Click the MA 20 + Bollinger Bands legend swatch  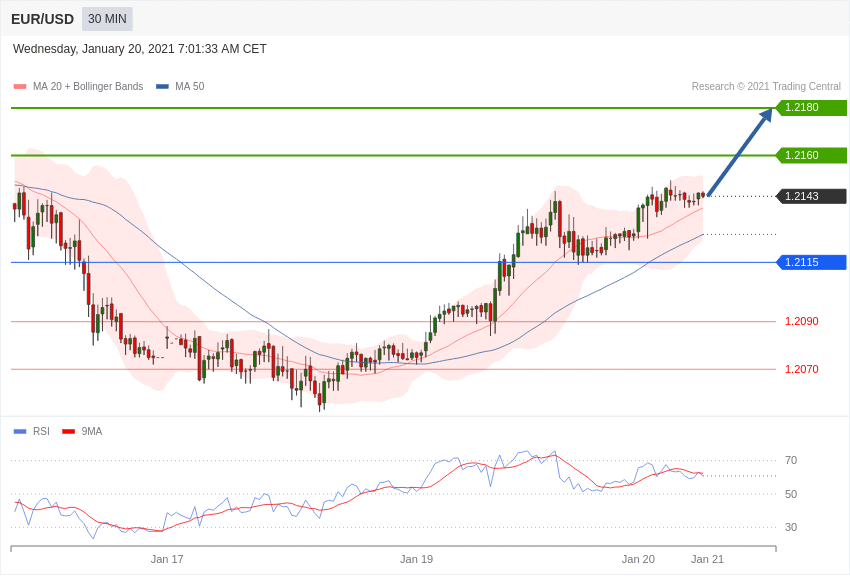click(20, 87)
